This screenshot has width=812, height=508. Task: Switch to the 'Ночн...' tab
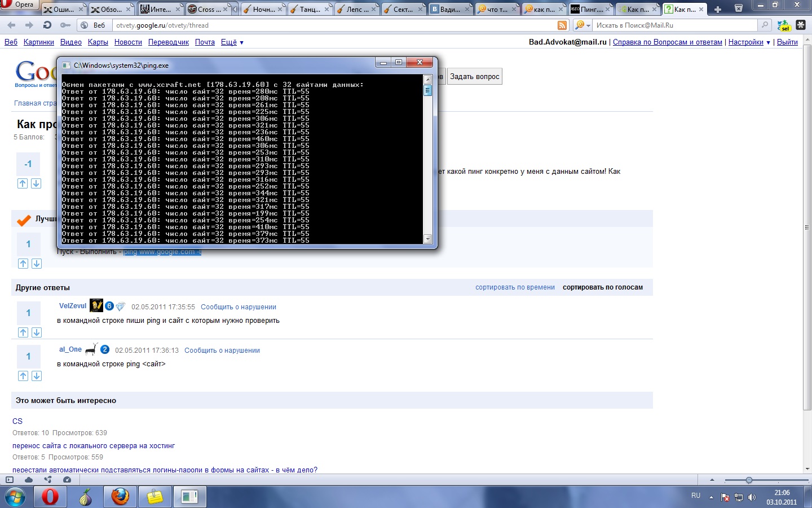pyautogui.click(x=263, y=9)
